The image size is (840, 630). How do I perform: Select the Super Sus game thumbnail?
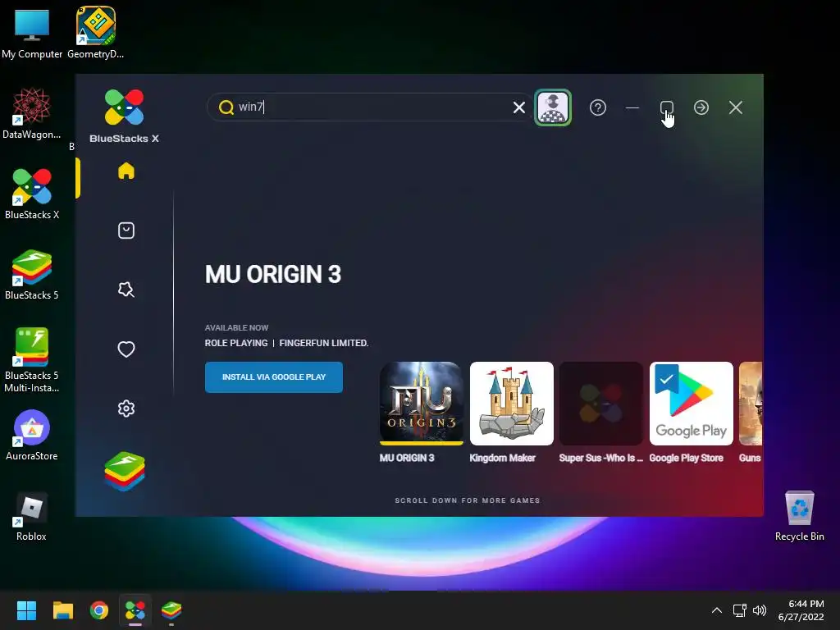[601, 404]
